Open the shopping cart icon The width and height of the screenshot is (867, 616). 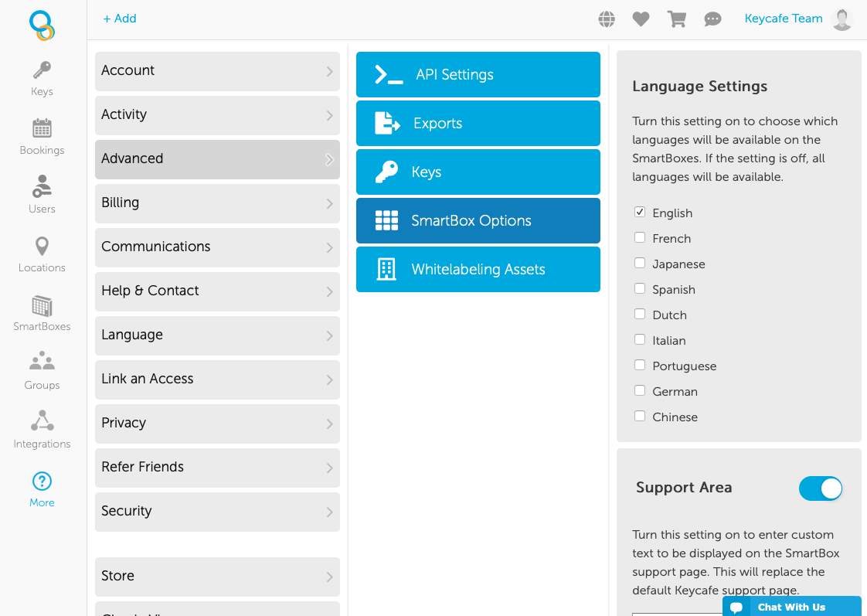click(677, 19)
